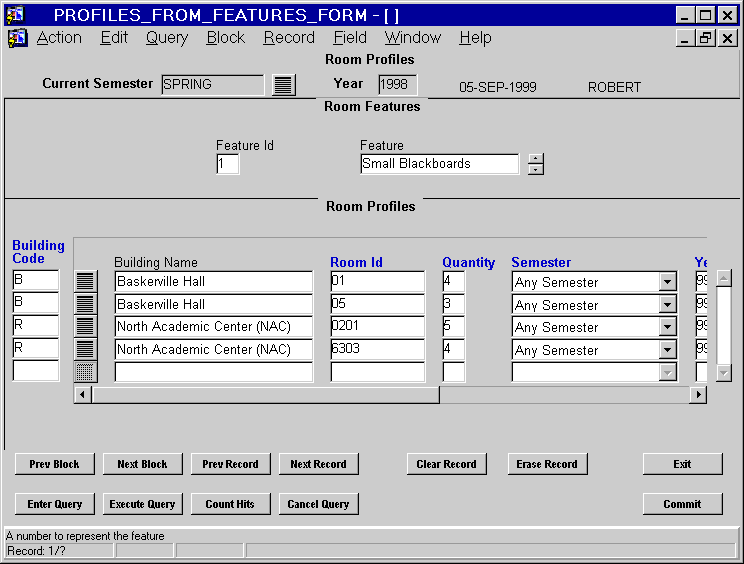This screenshot has width=744, height=564.
Task: Expand Semester dropdown for room 01
Action: click(x=668, y=282)
